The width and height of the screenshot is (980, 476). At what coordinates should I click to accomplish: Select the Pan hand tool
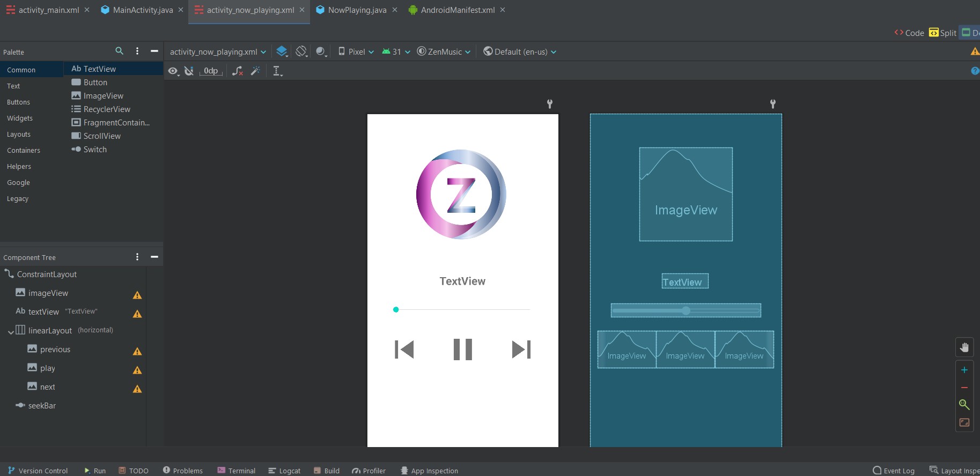(x=964, y=347)
